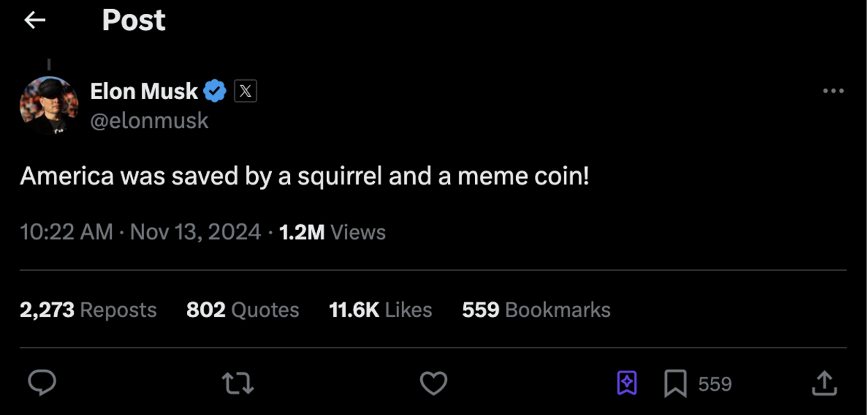This screenshot has width=868, height=415.
Task: Click the blue verified badge
Action: pyautogui.click(x=215, y=91)
